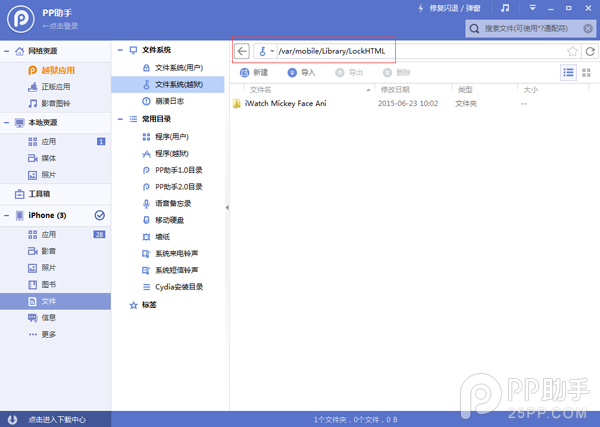Image resolution: width=600 pixels, height=427 pixels.
Task: Click the iPhone connected checkmark icon
Action: [x=99, y=215]
